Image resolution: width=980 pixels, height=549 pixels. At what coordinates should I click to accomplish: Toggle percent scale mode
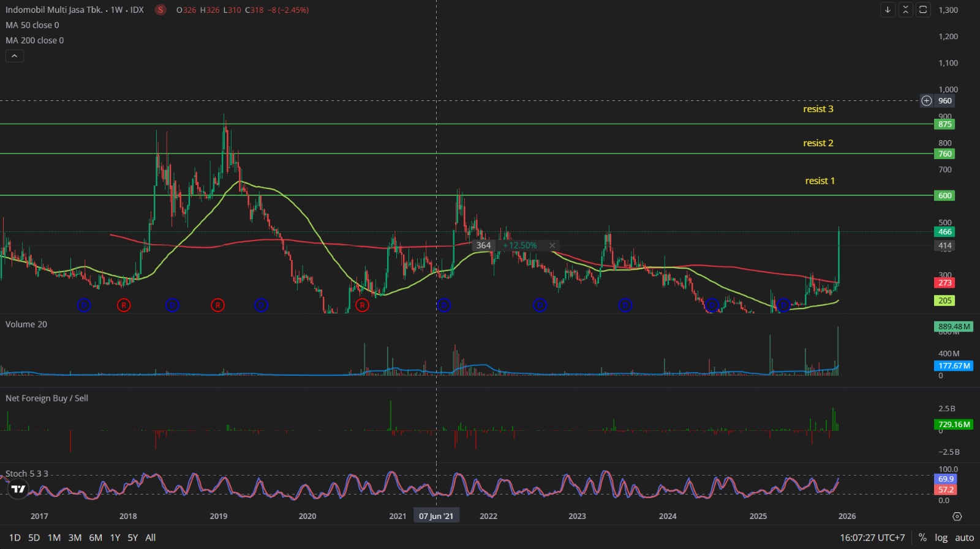pyautogui.click(x=922, y=537)
